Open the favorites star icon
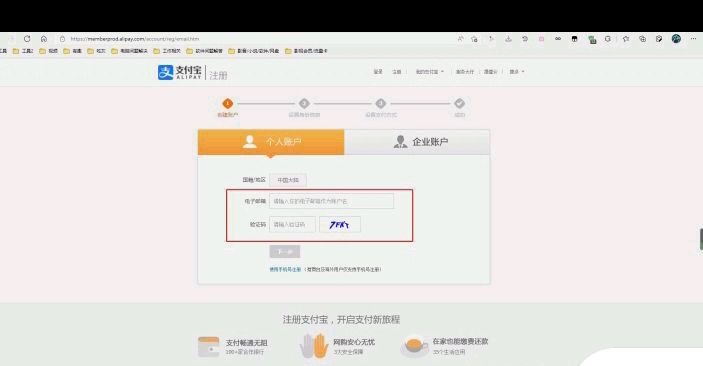703x366 pixels. pos(625,39)
